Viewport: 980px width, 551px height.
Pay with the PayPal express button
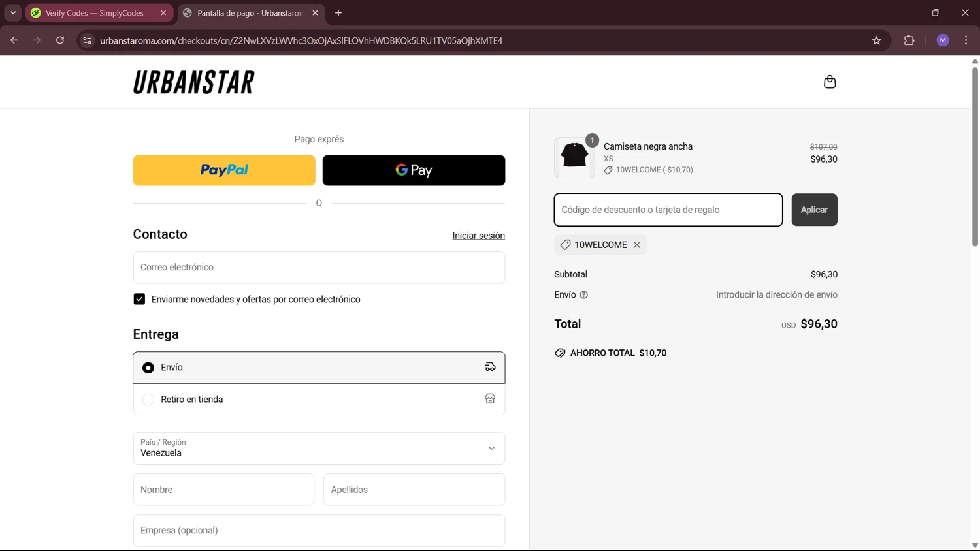(224, 170)
